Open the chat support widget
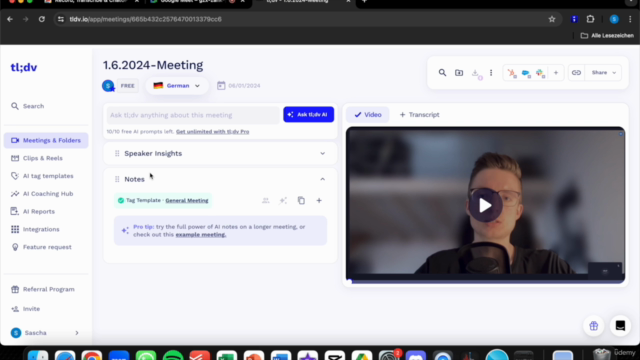 tap(620, 326)
